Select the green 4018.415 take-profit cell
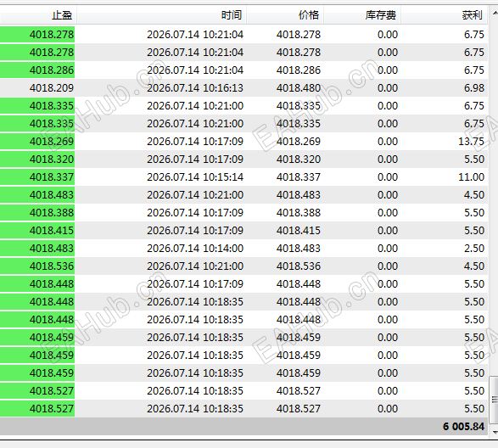Screen dimensions: 498x448 click(37, 230)
